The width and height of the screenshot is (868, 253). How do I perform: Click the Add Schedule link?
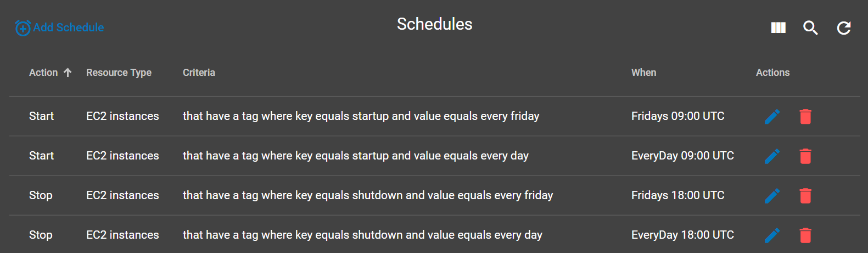tap(68, 28)
